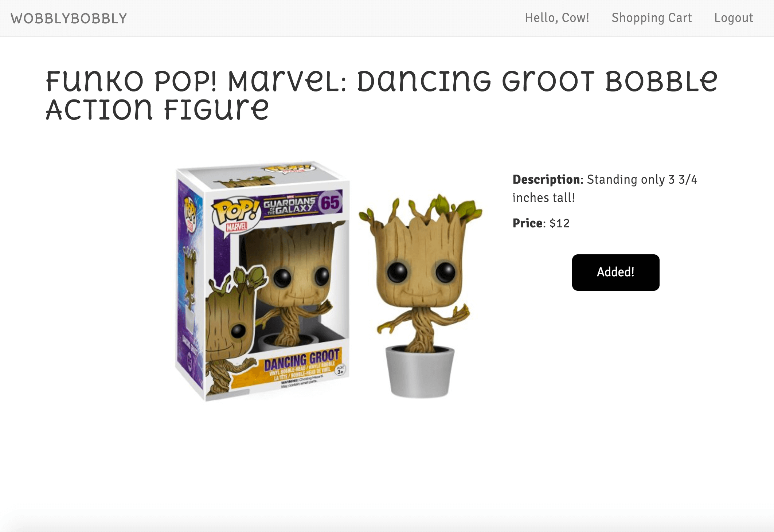Log out using the Logout link

click(x=734, y=18)
